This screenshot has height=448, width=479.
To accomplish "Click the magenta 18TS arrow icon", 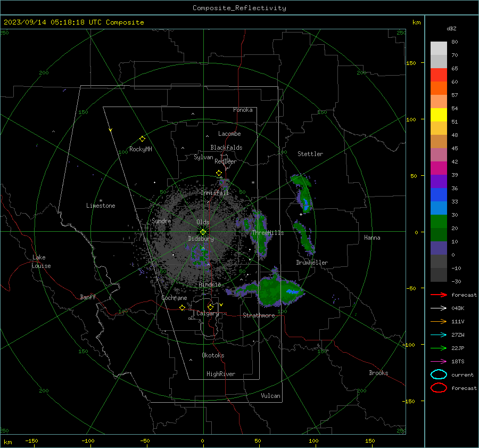I will click(439, 362).
